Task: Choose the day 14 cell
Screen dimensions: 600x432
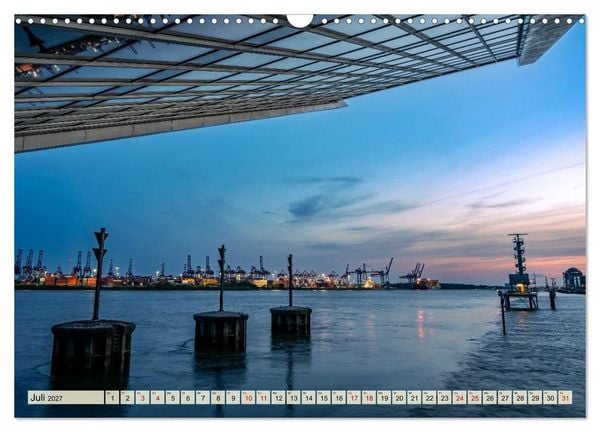Action: (308, 397)
